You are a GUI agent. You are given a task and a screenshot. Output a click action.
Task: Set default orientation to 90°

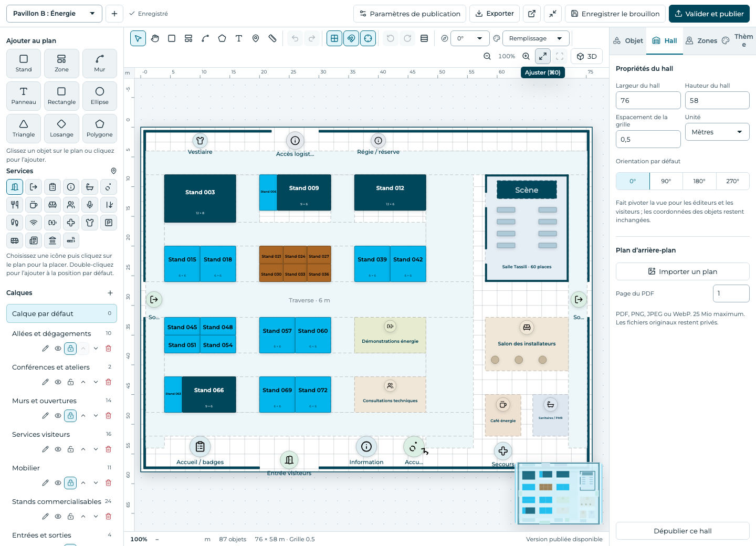666,181
